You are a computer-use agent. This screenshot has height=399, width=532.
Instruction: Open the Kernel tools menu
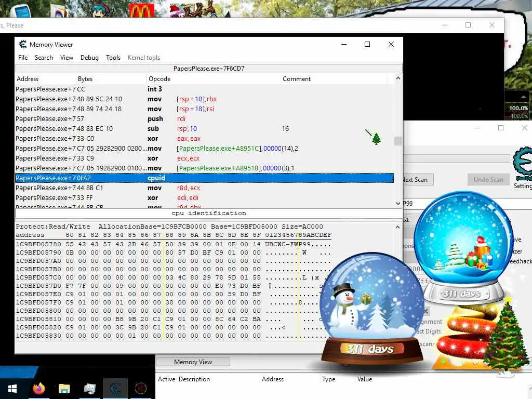click(x=144, y=58)
